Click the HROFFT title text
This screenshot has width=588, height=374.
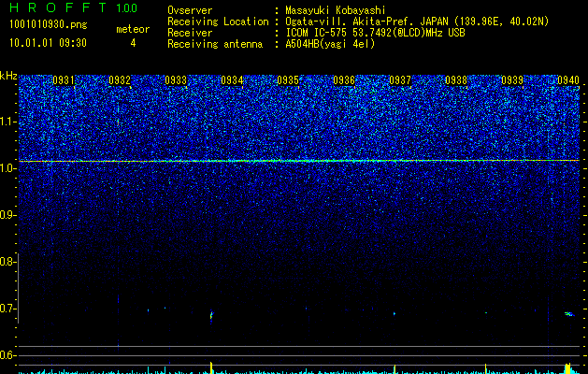tap(58, 7)
